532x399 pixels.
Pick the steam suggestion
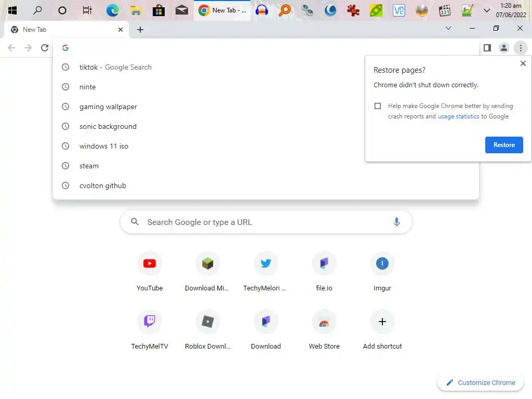point(266,166)
